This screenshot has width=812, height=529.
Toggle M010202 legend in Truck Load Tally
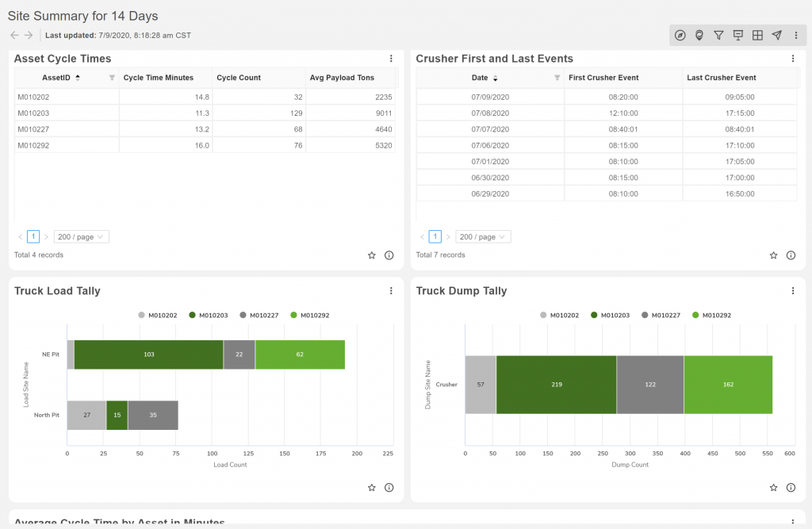[154, 315]
